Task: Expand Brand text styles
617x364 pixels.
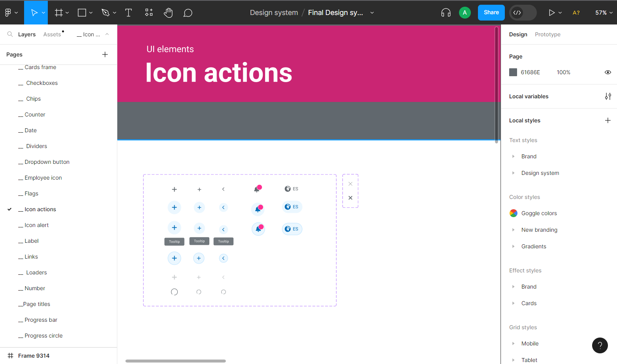Action: [513, 156]
